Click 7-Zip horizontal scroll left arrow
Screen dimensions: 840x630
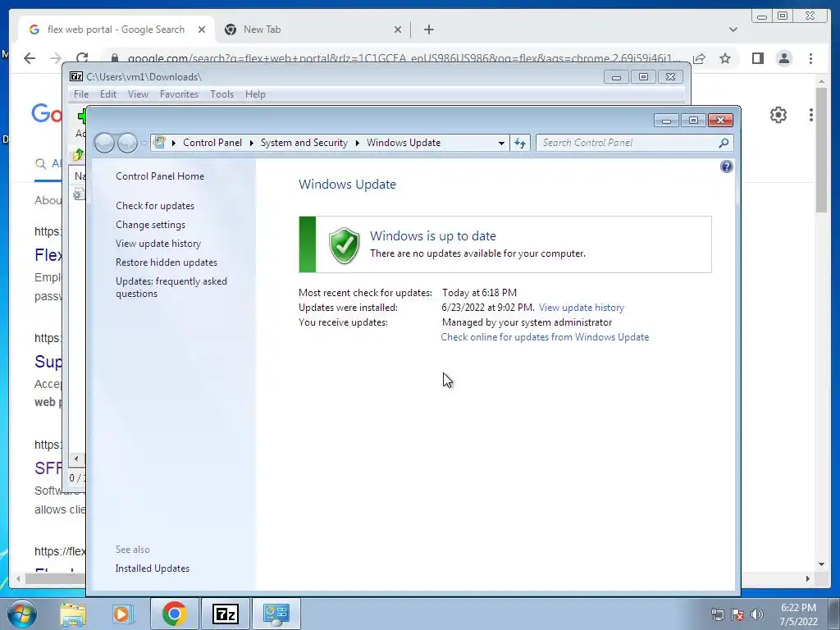coord(76,459)
